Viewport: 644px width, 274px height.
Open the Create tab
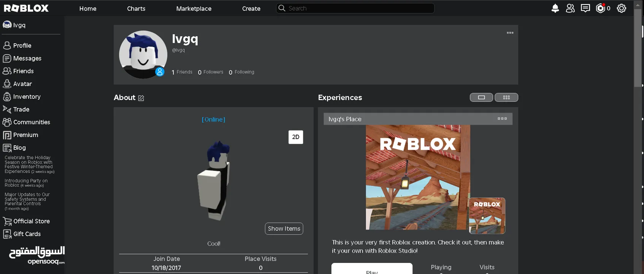click(251, 8)
